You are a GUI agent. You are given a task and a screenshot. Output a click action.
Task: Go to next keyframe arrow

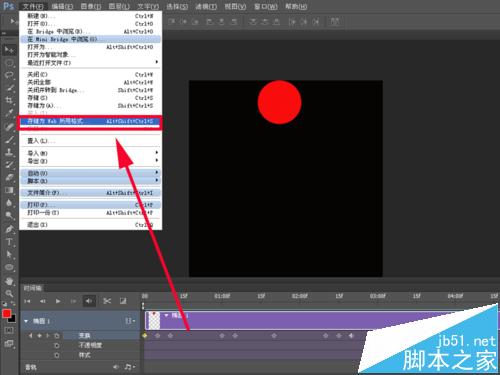coord(48,336)
